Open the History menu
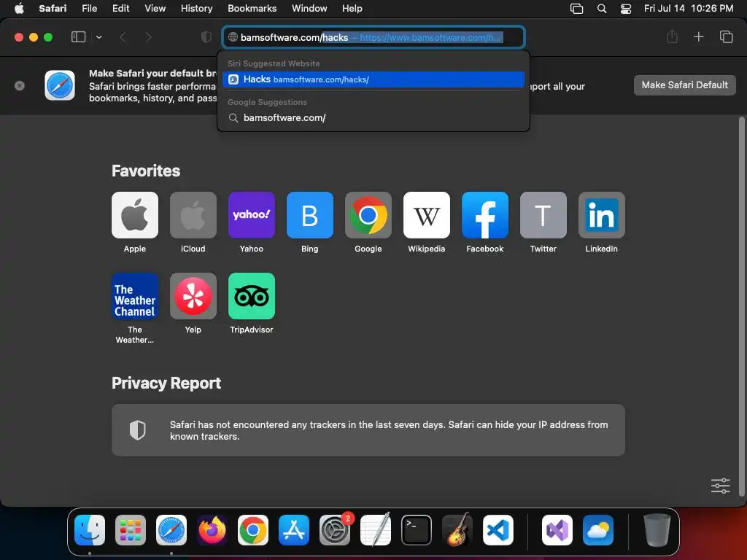 196,9
